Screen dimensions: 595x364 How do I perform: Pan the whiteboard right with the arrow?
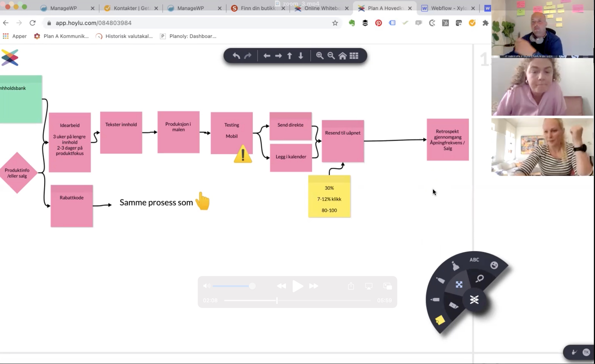point(278,56)
